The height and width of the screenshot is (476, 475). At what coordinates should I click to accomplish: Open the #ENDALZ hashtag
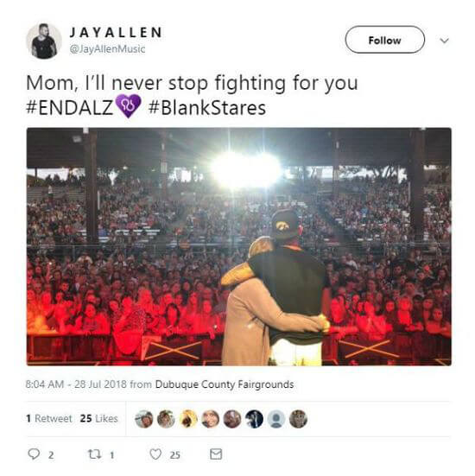pyautogui.click(x=70, y=108)
